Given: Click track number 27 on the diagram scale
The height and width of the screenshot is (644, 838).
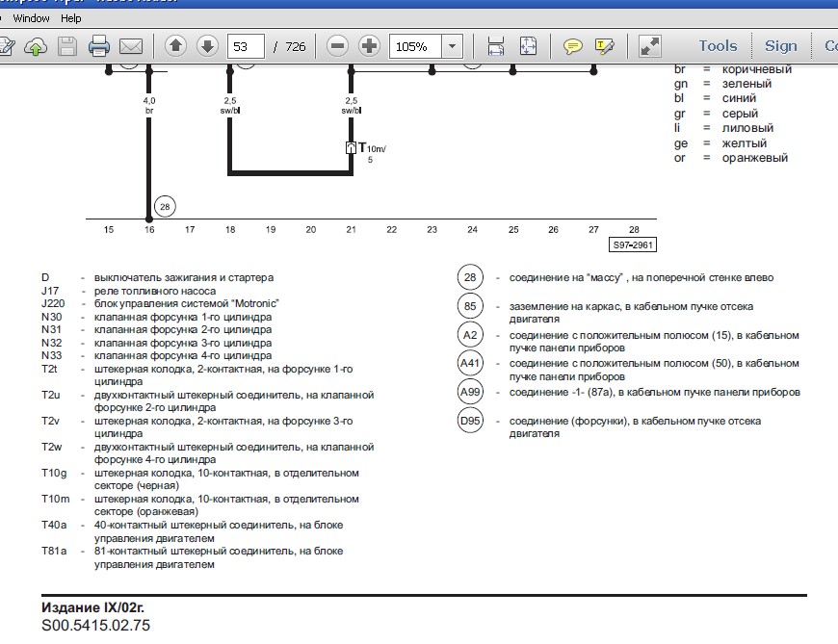Looking at the screenshot, I should [593, 230].
